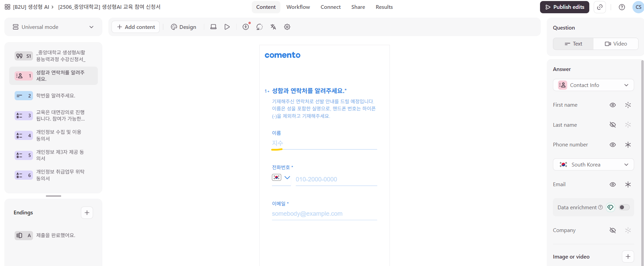This screenshot has width=644, height=266.
Task: Open the Connect tab
Action: click(331, 7)
